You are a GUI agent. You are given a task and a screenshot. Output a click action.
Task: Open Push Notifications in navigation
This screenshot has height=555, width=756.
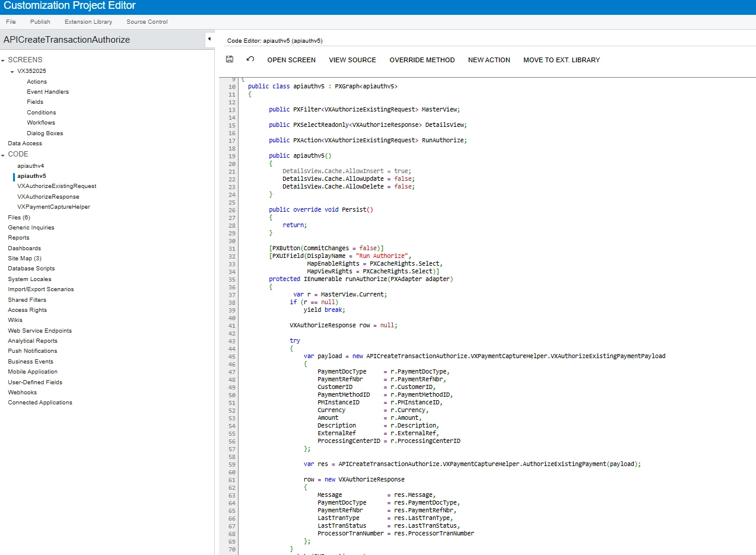click(x=32, y=351)
